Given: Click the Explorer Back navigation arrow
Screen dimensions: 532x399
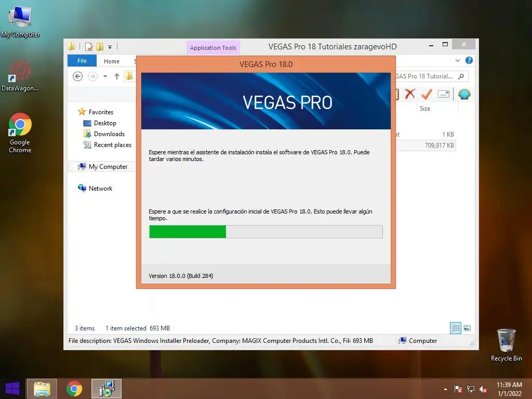Looking at the screenshot, I should click(x=78, y=76).
